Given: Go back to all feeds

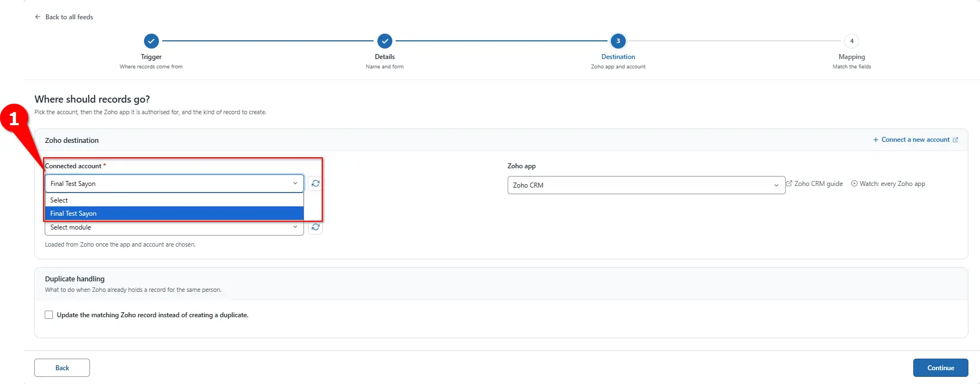Looking at the screenshot, I should click(64, 17).
